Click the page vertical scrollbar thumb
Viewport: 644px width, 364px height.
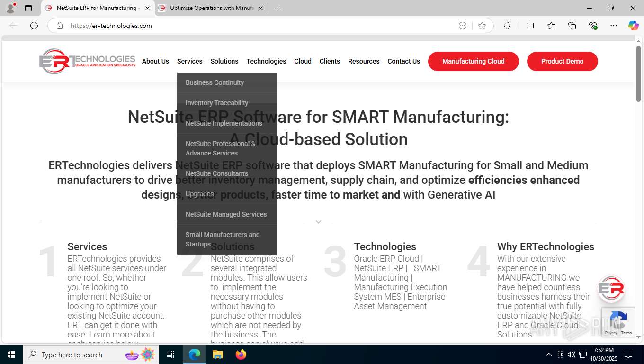tap(638, 73)
